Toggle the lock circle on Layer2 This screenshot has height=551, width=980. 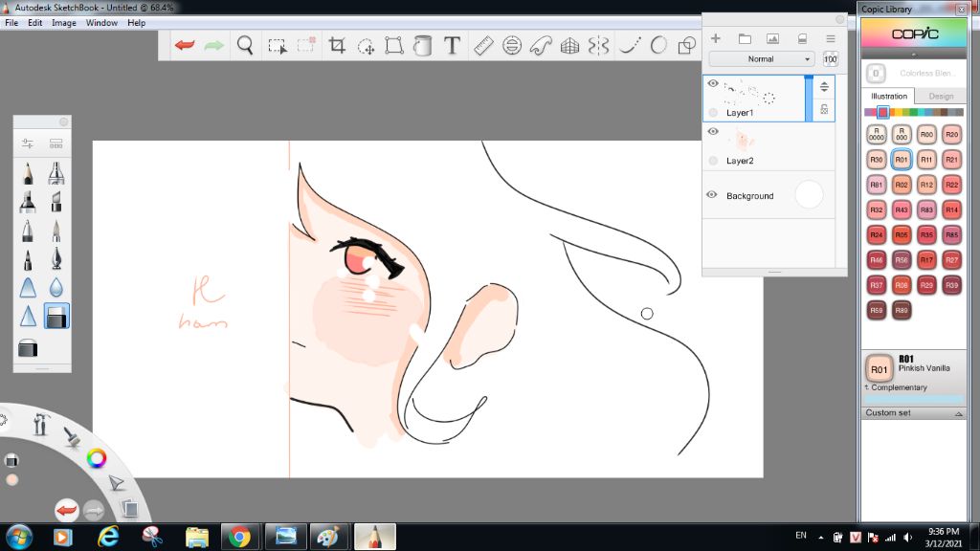(713, 161)
